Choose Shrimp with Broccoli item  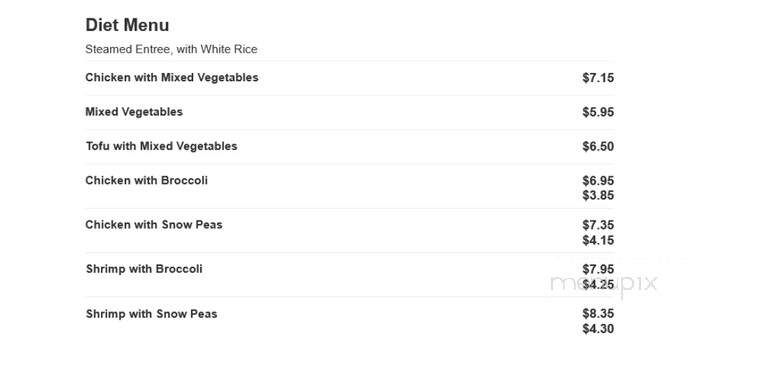pyautogui.click(x=144, y=269)
